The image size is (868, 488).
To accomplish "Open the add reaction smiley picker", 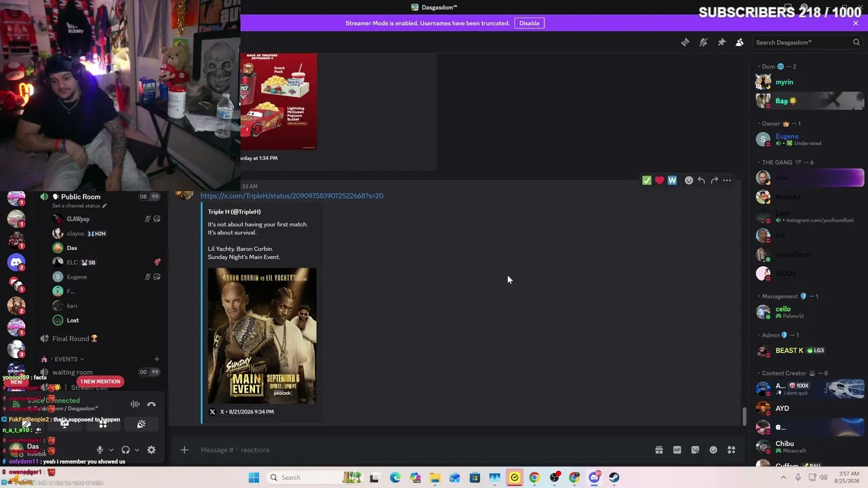I will click(689, 180).
